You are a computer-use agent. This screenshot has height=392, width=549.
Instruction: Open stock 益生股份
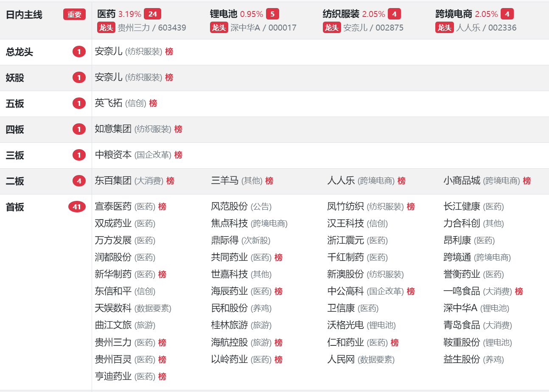tap(462, 360)
